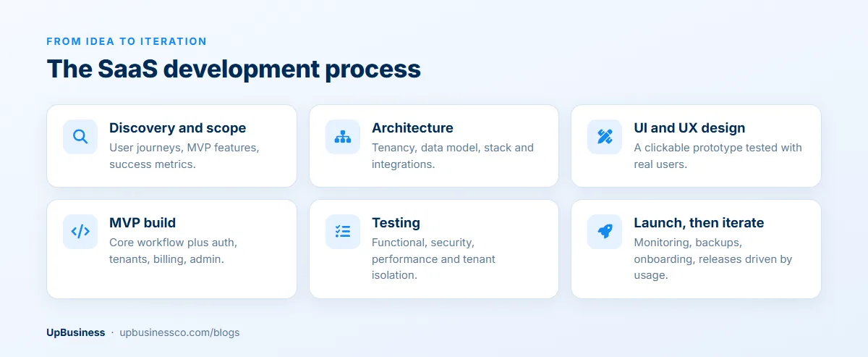
Task: Click the 'FROM IDEA TO ITERATION' label
Action: 127,41
